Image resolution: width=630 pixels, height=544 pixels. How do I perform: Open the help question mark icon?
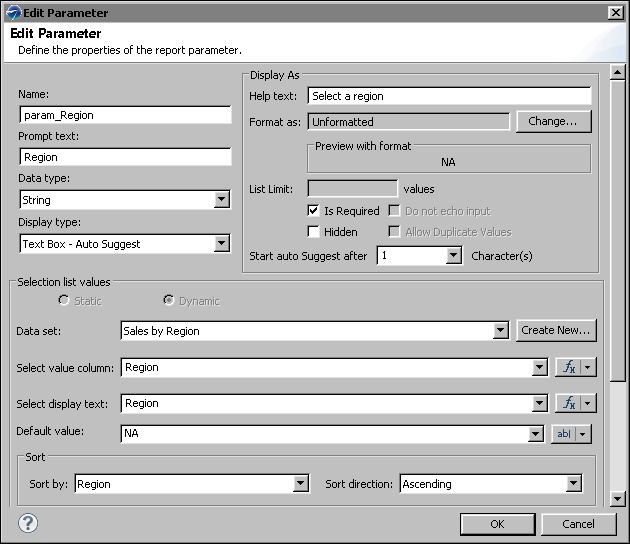click(28, 523)
